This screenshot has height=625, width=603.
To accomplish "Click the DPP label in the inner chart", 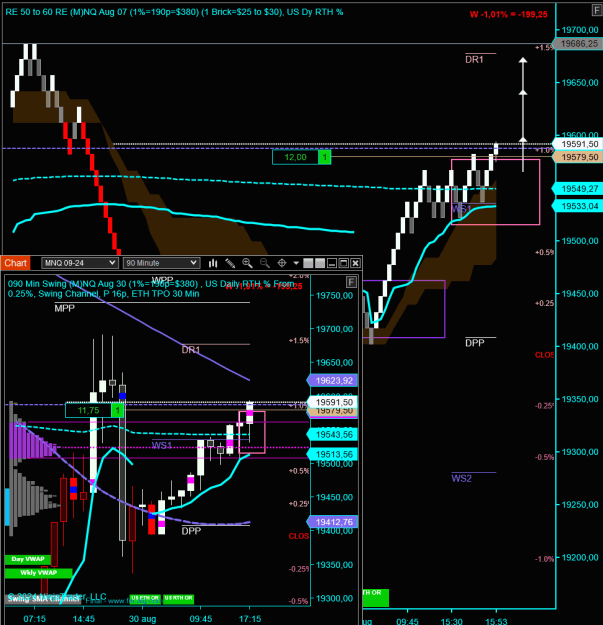I will (x=191, y=531).
